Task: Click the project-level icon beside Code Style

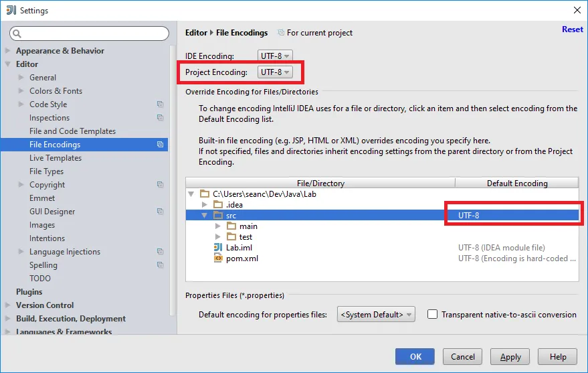Action: tap(160, 104)
